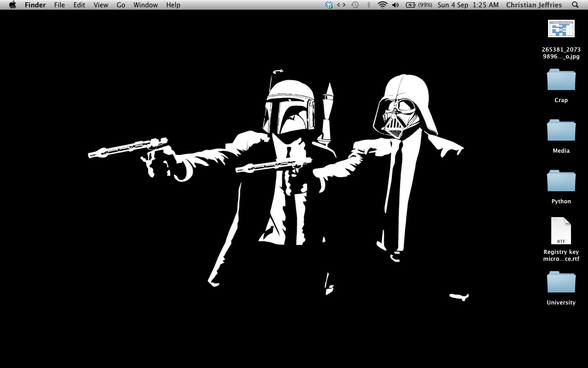This screenshot has height=368, width=588.
Task: Click the University folder label
Action: 561,303
